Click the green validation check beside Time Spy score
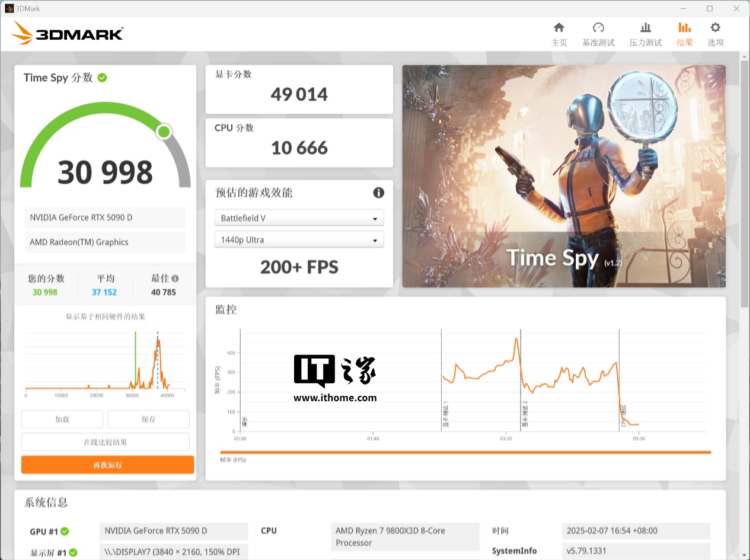This screenshot has width=750, height=560. click(x=102, y=78)
